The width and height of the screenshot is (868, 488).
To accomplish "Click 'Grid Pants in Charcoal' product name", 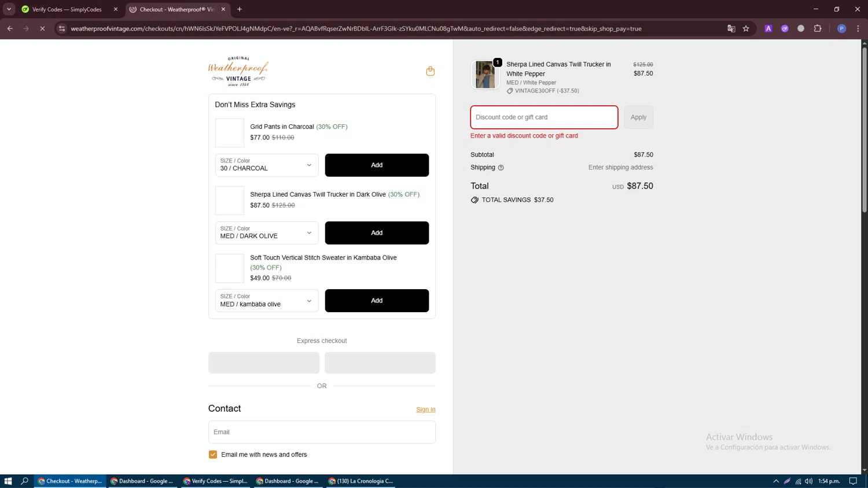I will tap(282, 127).
